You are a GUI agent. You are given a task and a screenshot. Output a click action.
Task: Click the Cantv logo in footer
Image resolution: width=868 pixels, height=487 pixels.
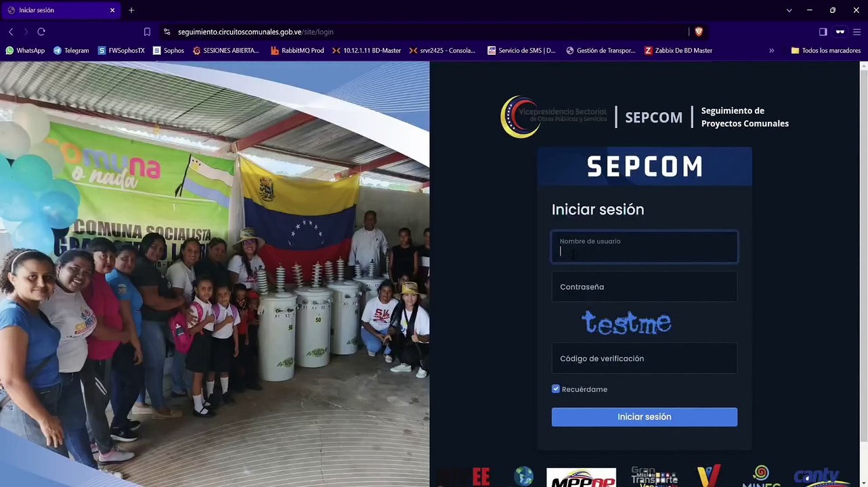pyautogui.click(x=817, y=477)
